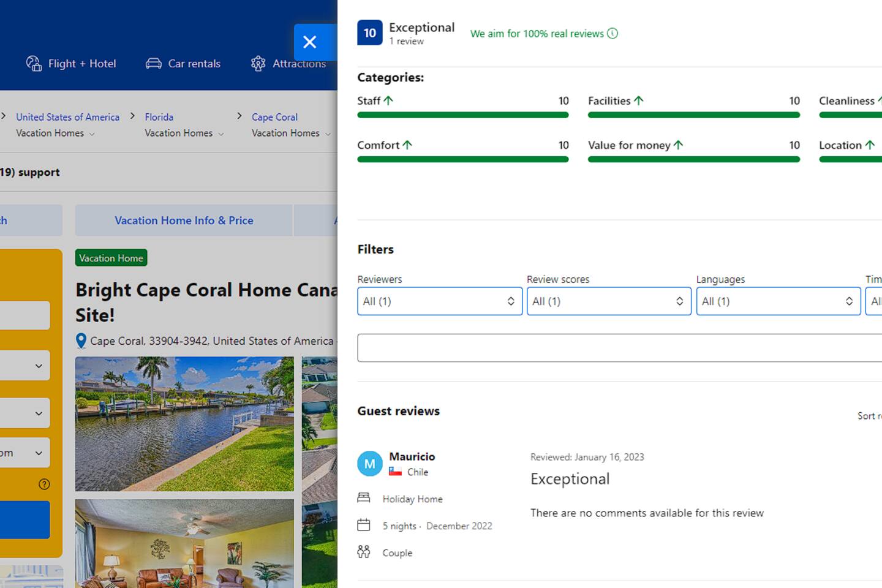
Task: Open the Review scores filter dropdown
Action: pyautogui.click(x=608, y=301)
